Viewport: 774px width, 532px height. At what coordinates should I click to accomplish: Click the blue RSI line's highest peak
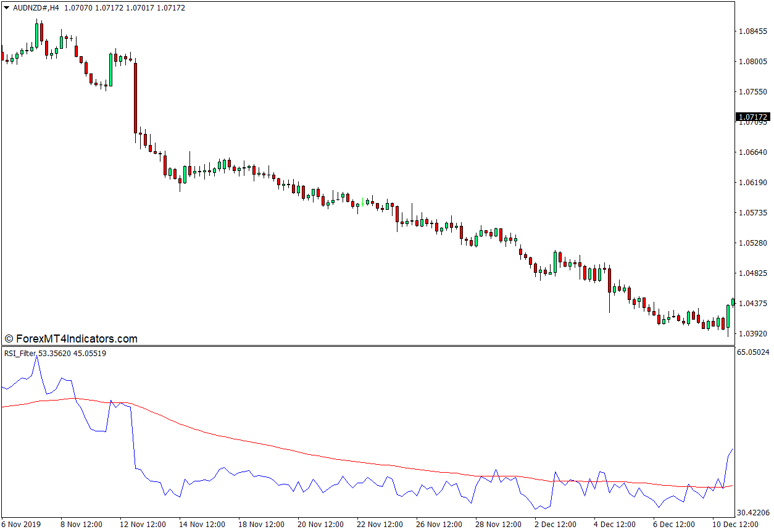pos(36,357)
